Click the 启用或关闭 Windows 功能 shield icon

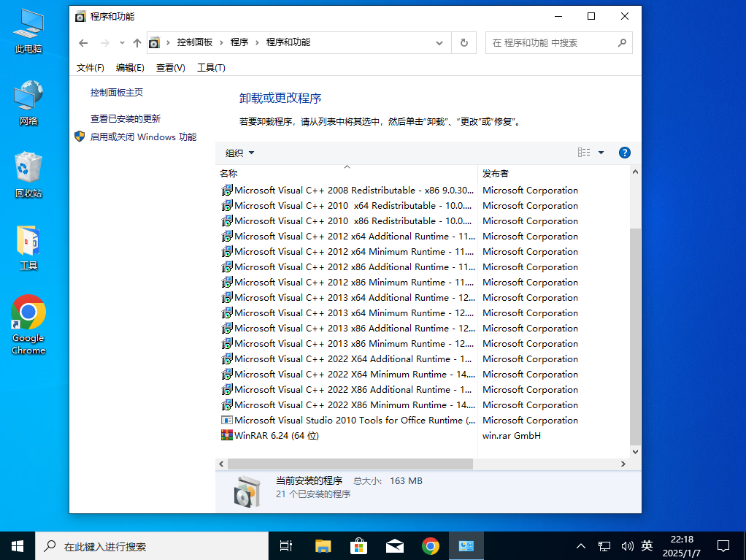[79, 137]
